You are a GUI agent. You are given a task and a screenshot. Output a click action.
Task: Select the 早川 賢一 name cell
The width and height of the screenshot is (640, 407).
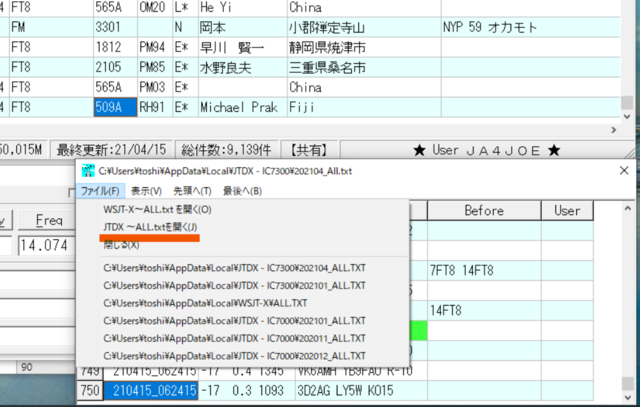point(242,47)
